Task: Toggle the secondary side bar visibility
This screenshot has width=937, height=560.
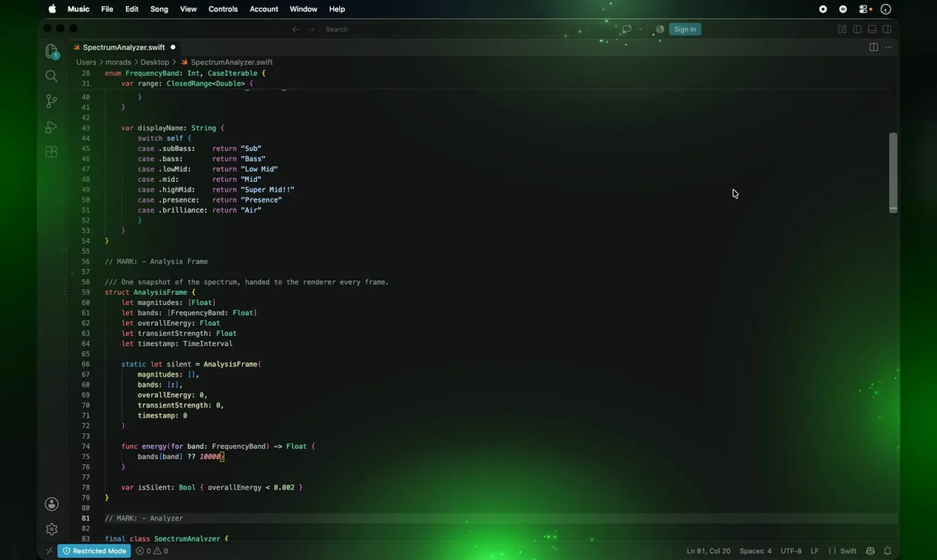Action: coord(887,29)
